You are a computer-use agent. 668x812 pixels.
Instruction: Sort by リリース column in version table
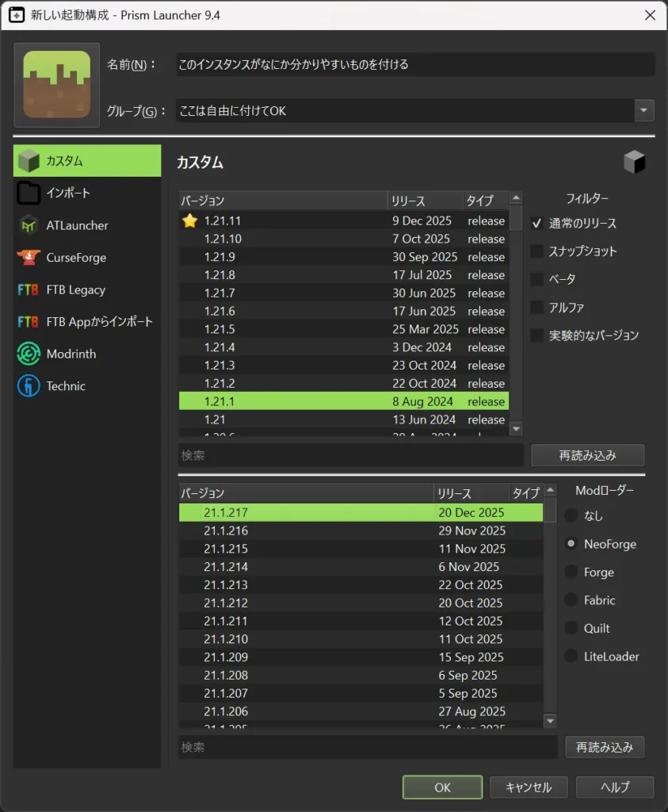[x=425, y=201]
